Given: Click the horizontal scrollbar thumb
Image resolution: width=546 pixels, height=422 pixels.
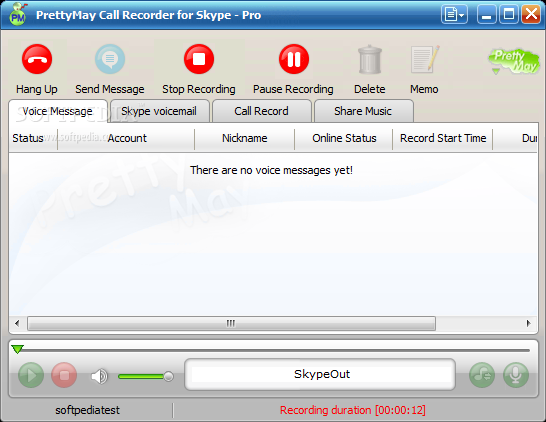Looking at the screenshot, I should pos(231,323).
